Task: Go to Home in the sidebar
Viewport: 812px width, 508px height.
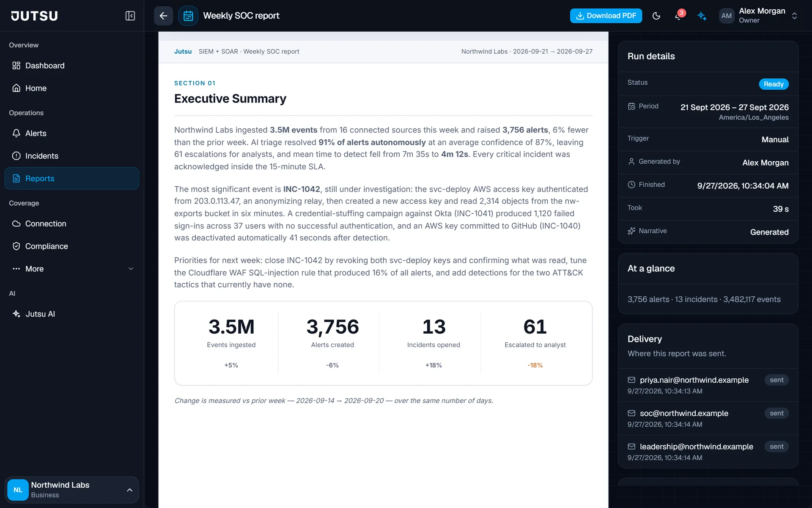Action: (72, 88)
